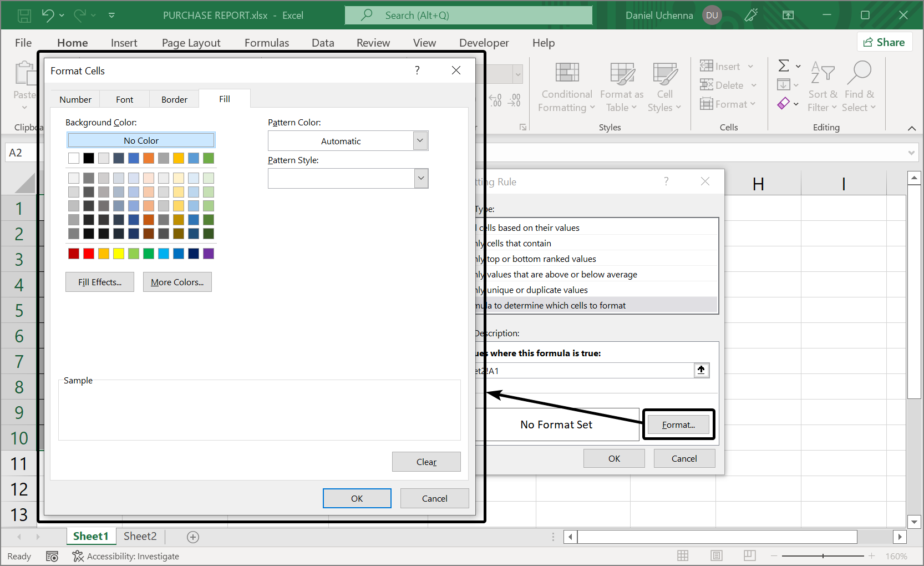The width and height of the screenshot is (924, 566).
Task: Switch to Page Break Preview view
Action: [x=750, y=555]
